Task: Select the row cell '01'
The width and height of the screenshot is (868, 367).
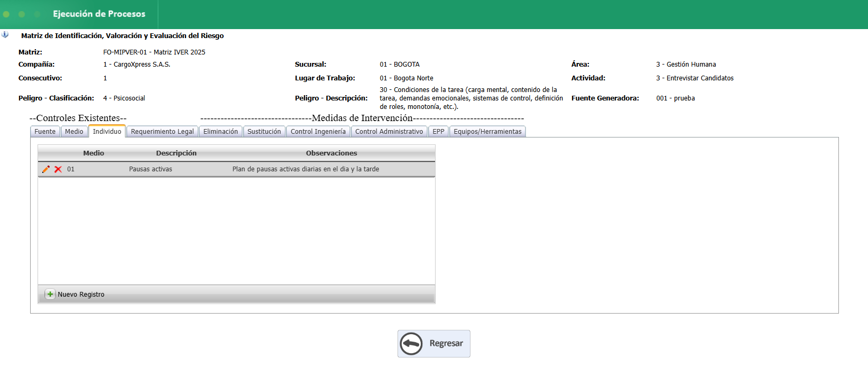Action: [x=71, y=169]
